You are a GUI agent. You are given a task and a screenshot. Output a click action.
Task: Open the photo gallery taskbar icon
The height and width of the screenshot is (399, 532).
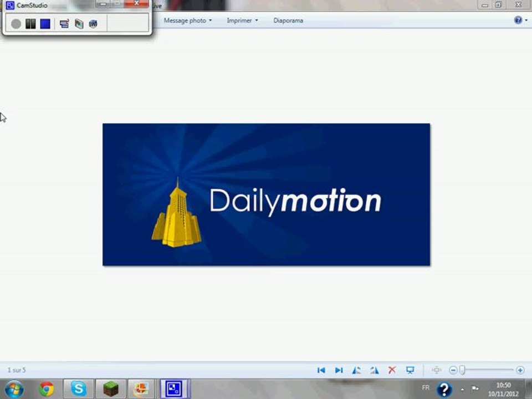[x=141, y=389]
